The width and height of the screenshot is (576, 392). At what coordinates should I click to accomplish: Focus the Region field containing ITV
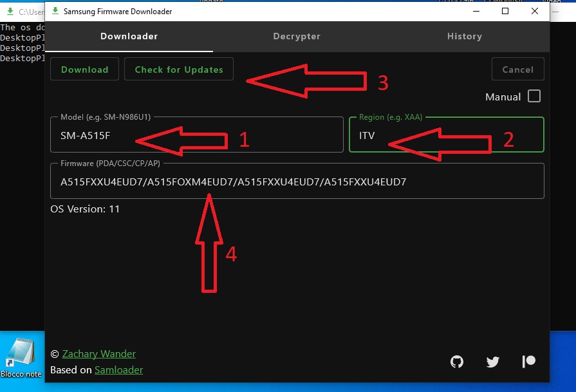pos(447,135)
